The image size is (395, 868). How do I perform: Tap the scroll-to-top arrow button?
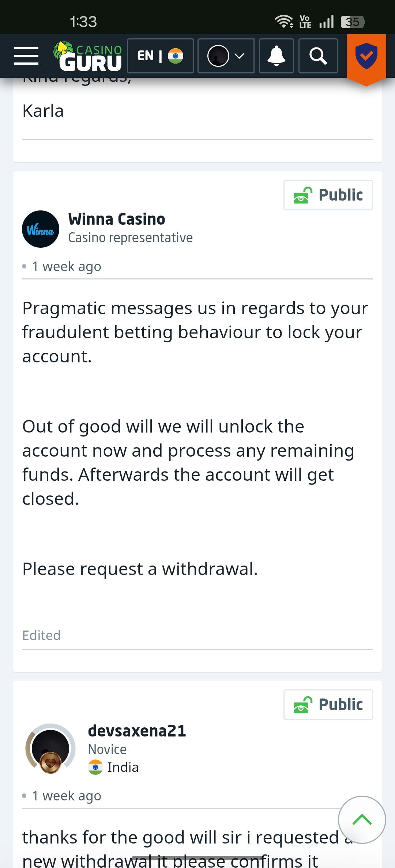pyautogui.click(x=362, y=819)
